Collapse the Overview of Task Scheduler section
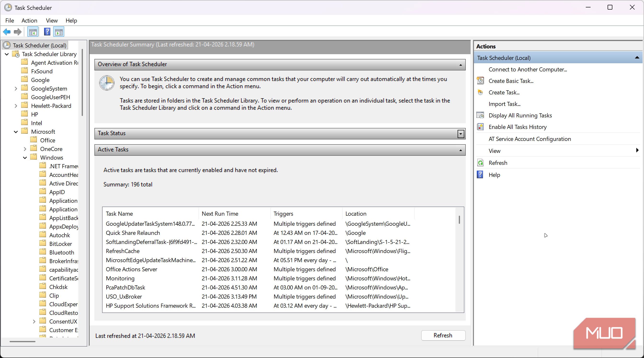Screen dimensions: 644x358 coord(461,65)
